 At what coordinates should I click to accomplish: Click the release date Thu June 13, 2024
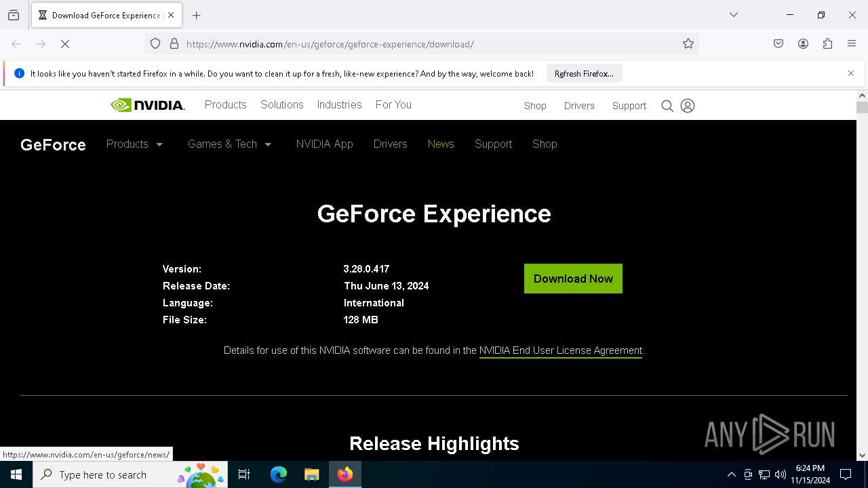pyautogui.click(x=387, y=286)
